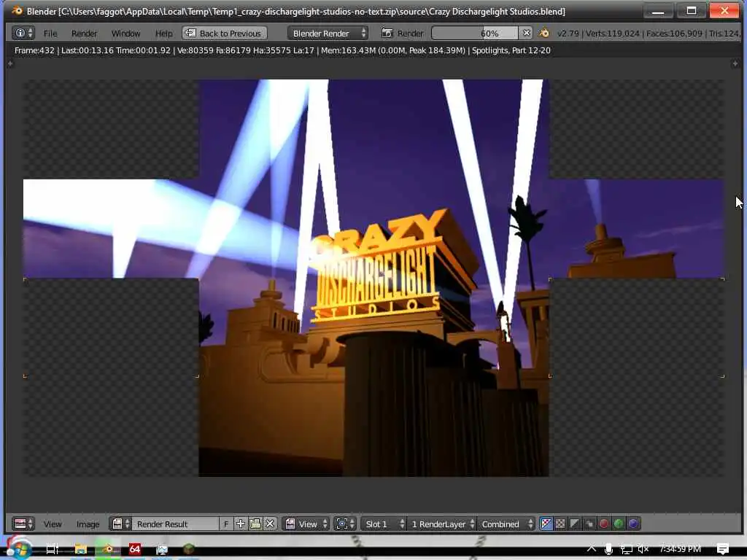Click the v2.79 version stats text
Image resolution: width=747 pixels, height=560 pixels.
click(x=649, y=34)
